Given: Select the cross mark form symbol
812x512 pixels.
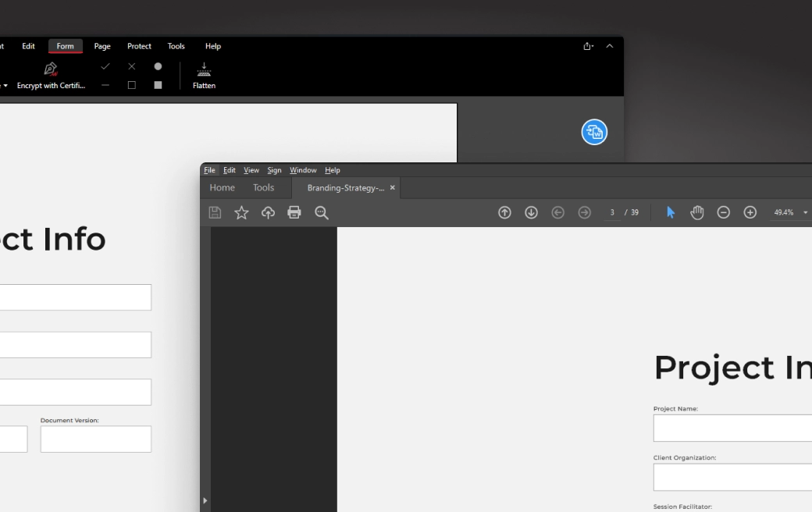Looking at the screenshot, I should click(x=131, y=66).
